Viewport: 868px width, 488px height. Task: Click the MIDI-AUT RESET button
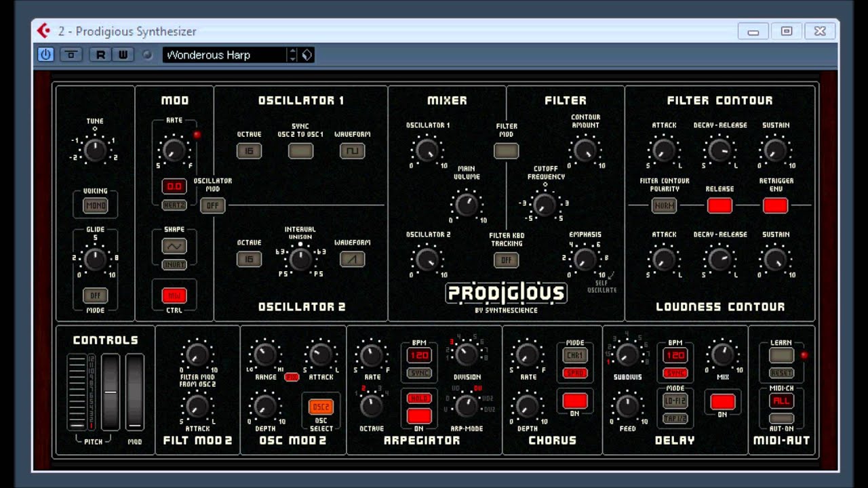(x=781, y=373)
